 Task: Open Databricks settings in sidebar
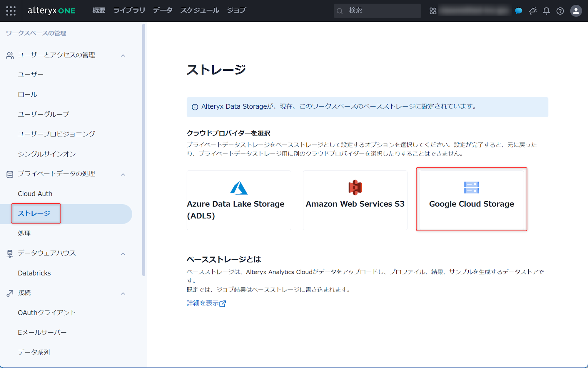pyautogui.click(x=34, y=273)
